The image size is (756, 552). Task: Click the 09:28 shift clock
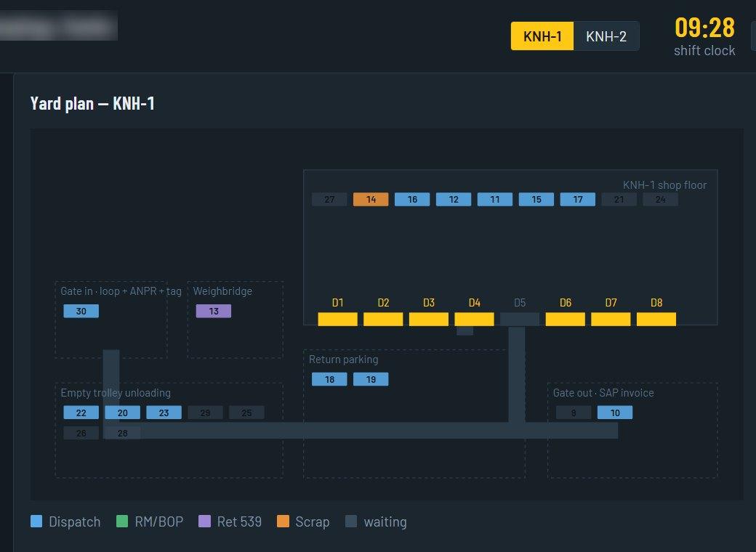704,28
